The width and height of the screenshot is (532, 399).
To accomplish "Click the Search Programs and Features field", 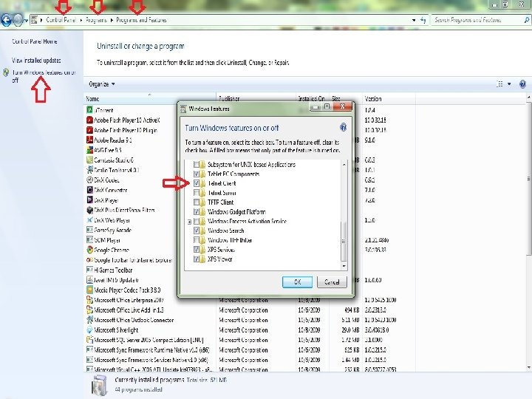I will (477, 20).
